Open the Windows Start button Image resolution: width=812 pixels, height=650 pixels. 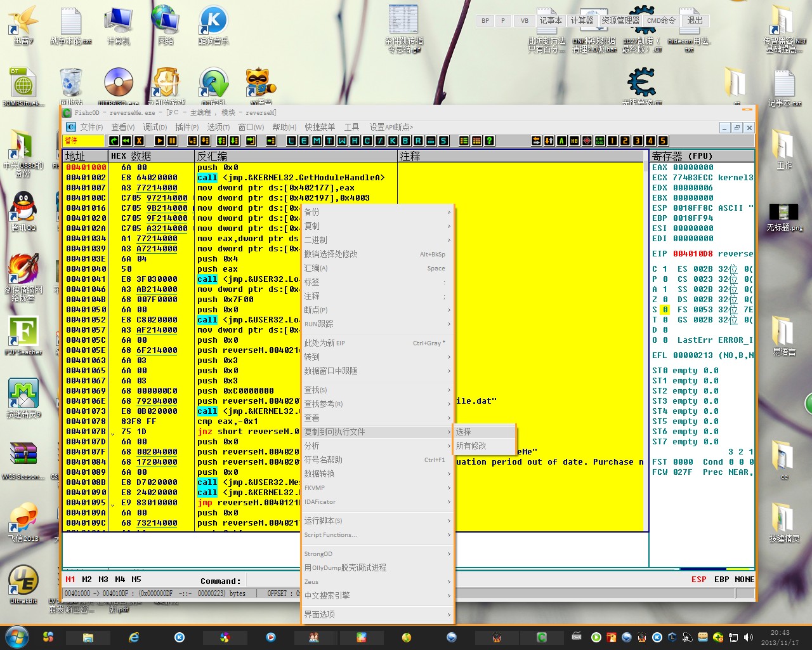pyautogui.click(x=17, y=637)
